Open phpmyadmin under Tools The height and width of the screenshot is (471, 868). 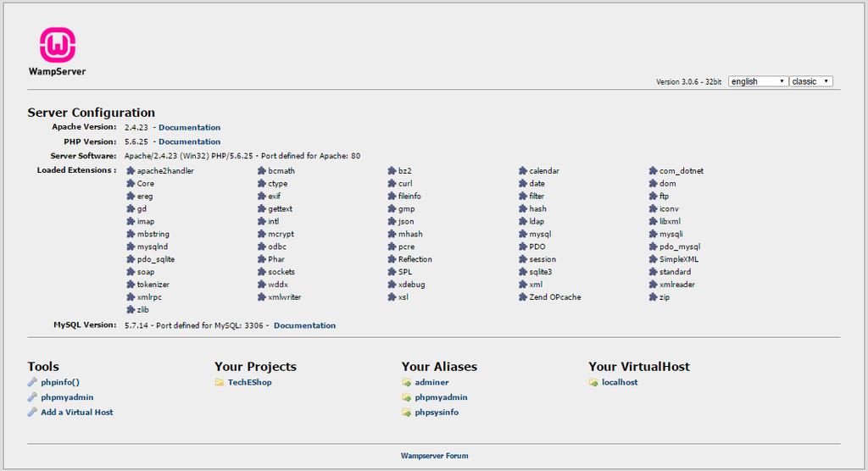[67, 396]
